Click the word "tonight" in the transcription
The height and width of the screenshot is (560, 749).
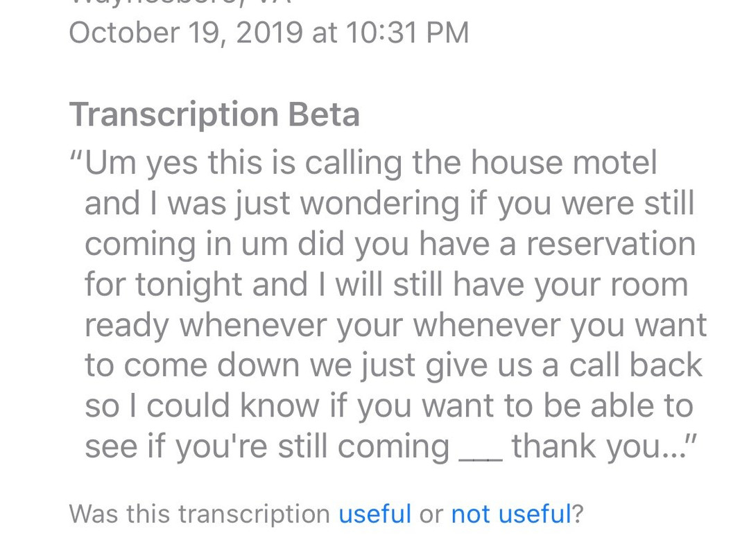(187, 286)
